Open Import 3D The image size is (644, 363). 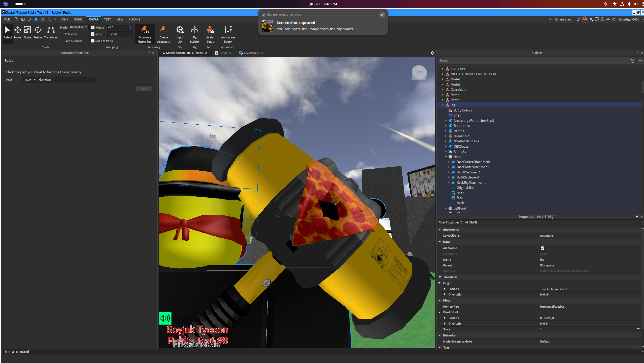(x=180, y=35)
